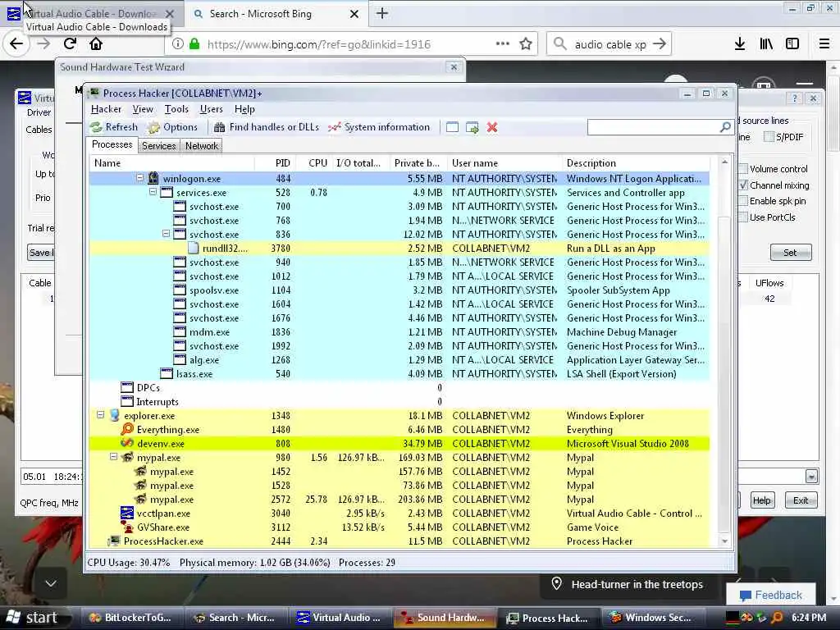Open the browser downloads arrow
This screenshot has height=630, width=840.
740,44
